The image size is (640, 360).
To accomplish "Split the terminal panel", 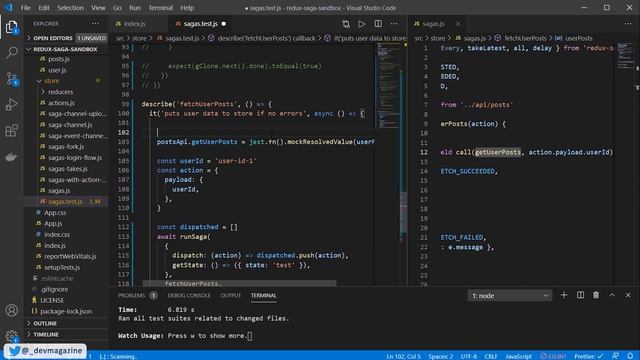I will [x=580, y=295].
